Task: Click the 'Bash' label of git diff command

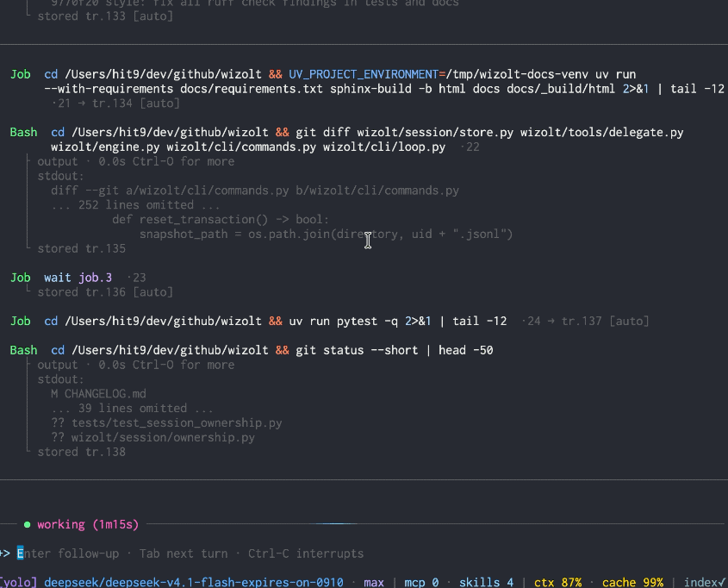Action: coord(23,133)
